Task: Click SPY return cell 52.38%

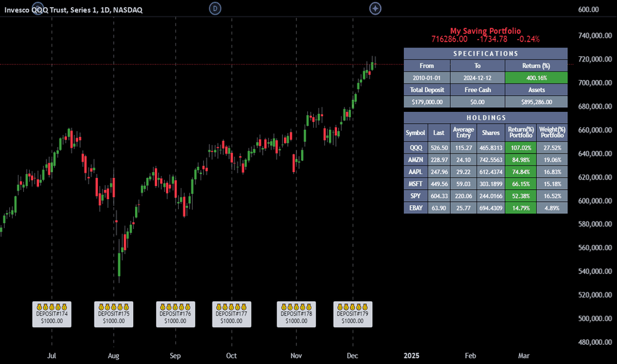Action: click(520, 196)
